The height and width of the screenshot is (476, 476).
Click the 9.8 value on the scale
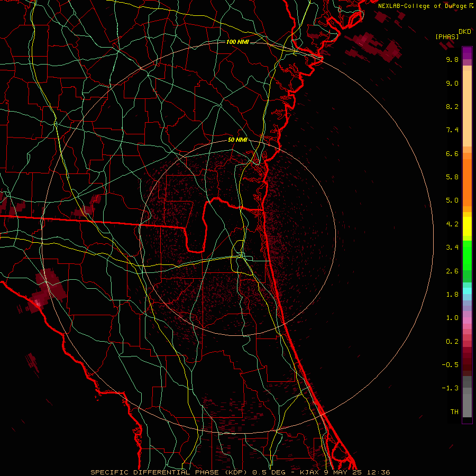point(452,59)
